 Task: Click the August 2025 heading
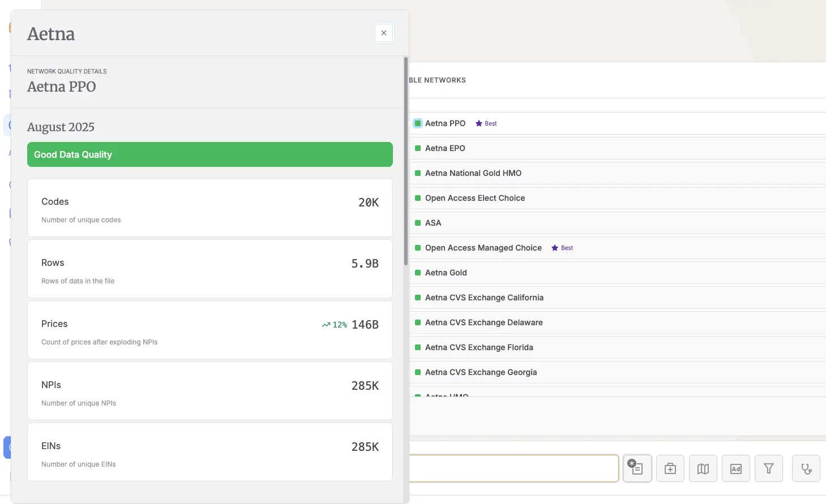tap(61, 127)
